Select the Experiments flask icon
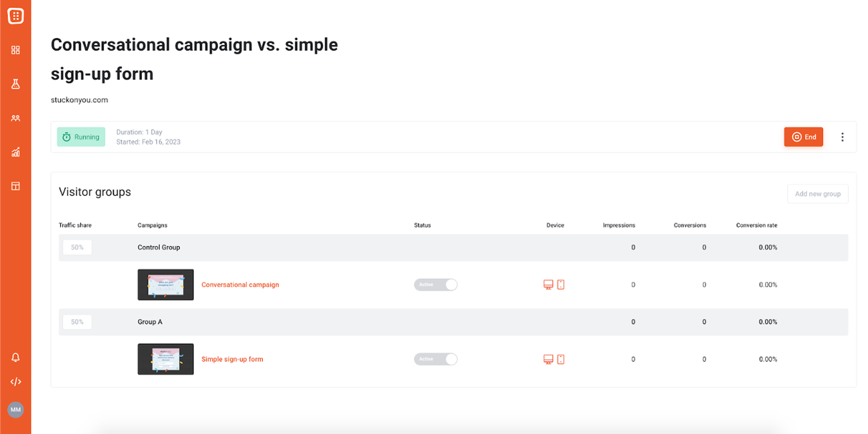 point(16,84)
